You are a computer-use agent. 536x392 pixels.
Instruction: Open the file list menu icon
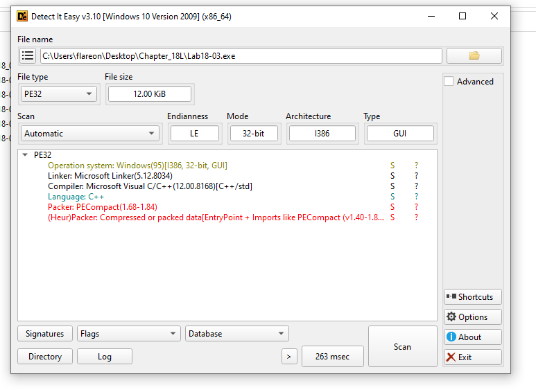[28, 55]
